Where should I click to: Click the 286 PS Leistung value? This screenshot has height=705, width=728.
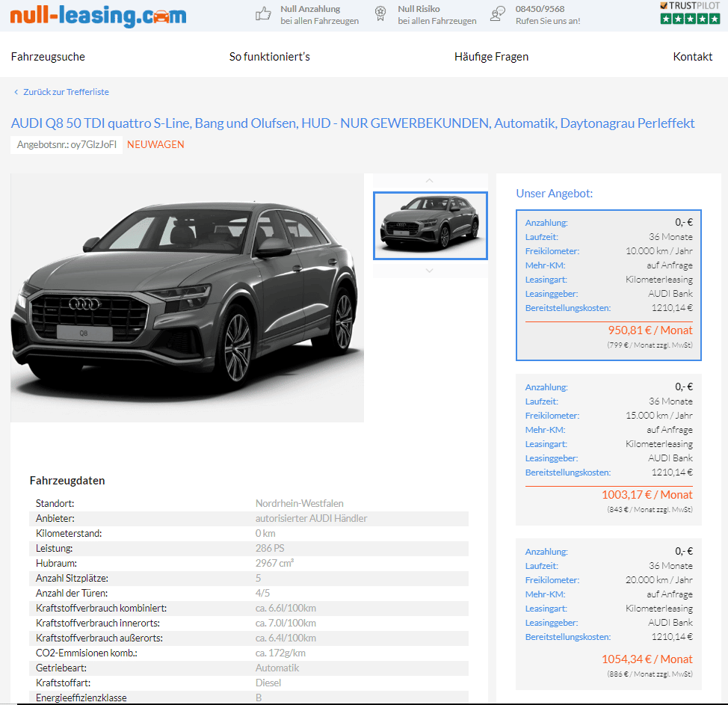tap(270, 548)
